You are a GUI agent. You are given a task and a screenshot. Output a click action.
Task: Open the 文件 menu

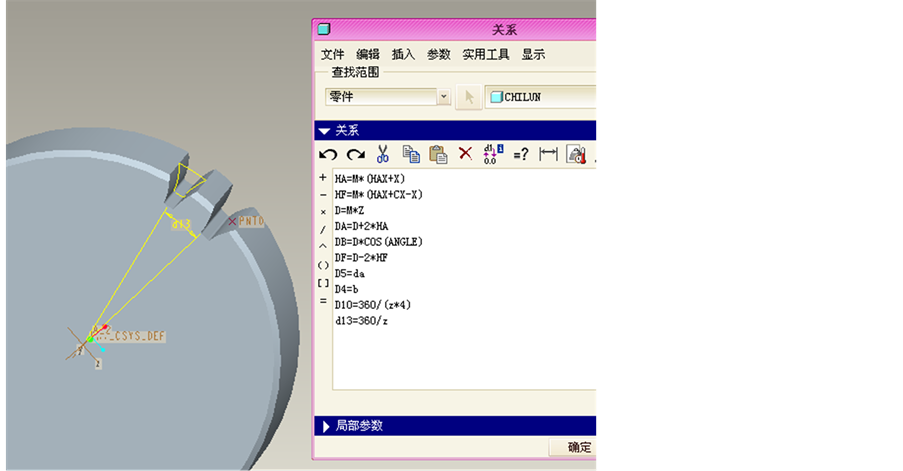[x=332, y=55]
